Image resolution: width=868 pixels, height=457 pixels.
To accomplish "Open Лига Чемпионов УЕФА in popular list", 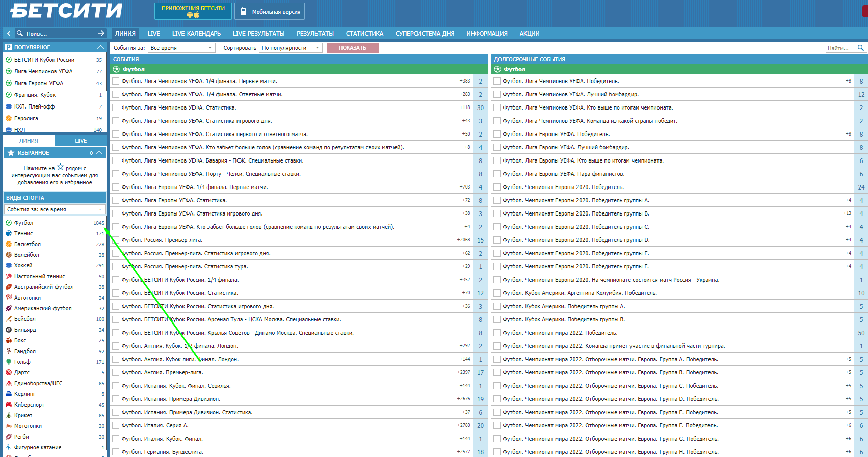I will pyautogui.click(x=43, y=71).
